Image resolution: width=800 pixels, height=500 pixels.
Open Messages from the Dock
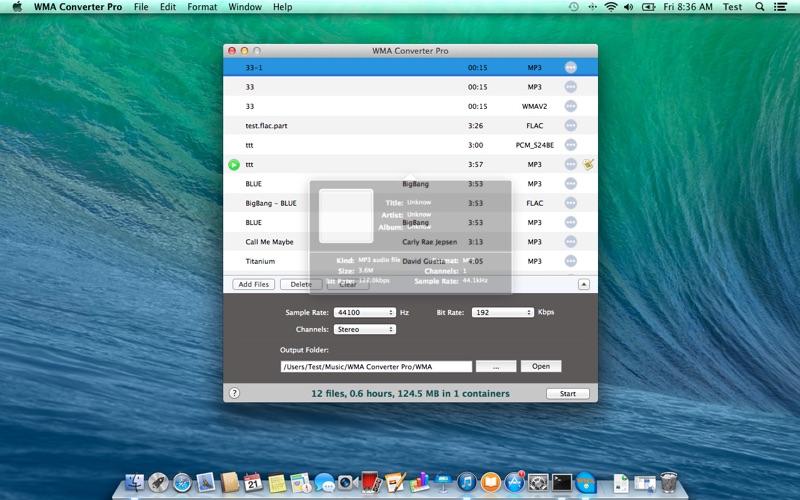324,482
